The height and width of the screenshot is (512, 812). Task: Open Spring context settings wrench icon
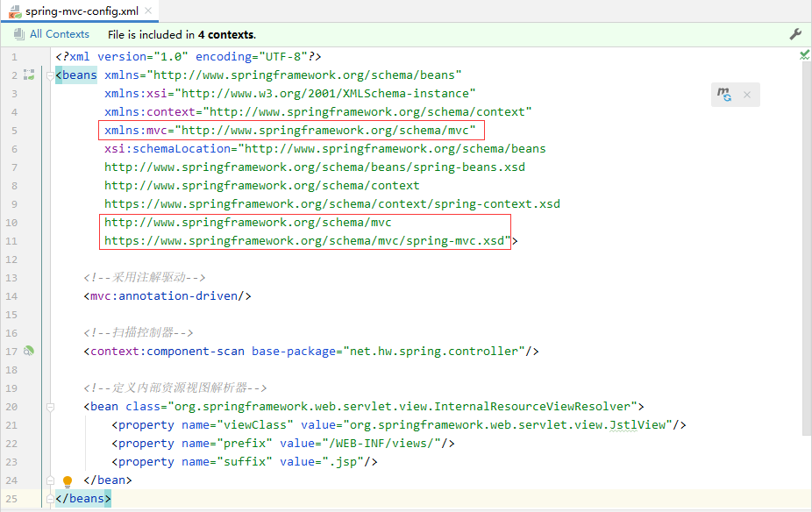pos(795,34)
